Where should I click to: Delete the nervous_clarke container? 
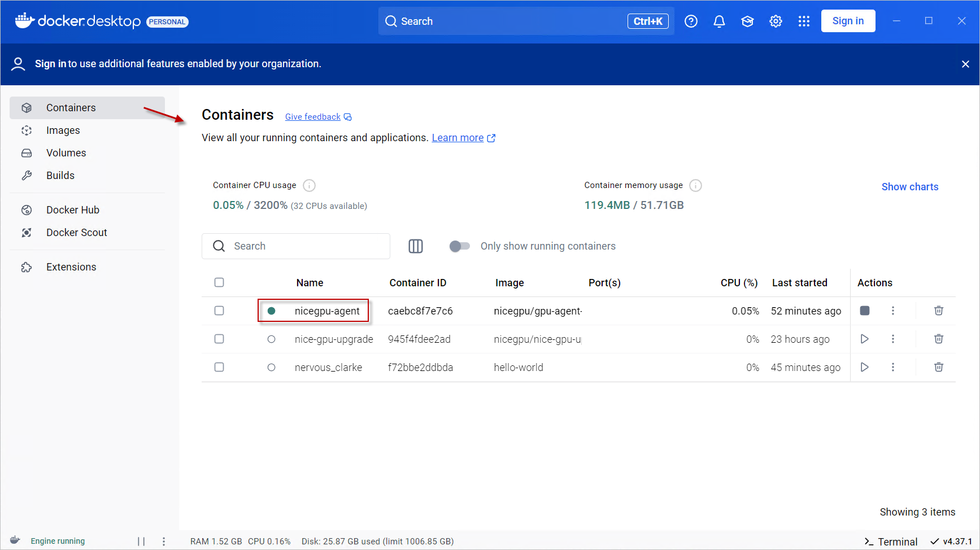coord(938,367)
